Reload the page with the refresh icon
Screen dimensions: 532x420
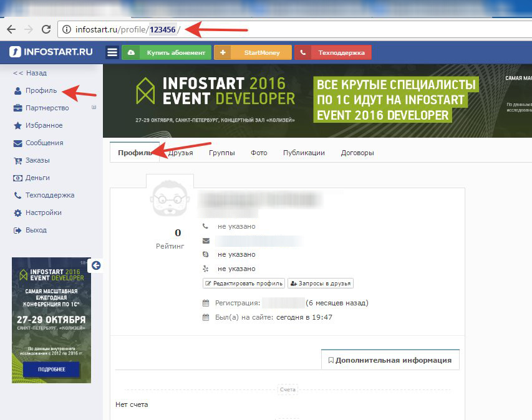(46, 29)
